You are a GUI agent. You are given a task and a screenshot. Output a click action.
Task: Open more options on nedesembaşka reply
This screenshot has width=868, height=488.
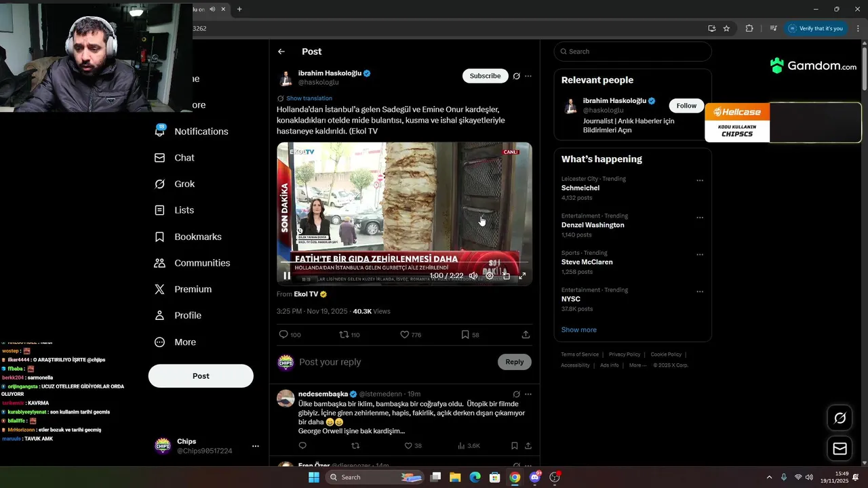coord(528,394)
